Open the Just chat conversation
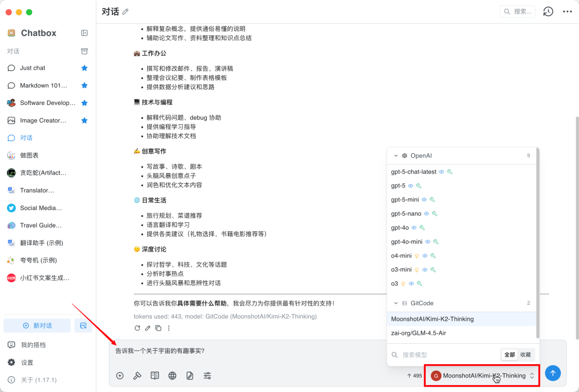Screen dimensions: 579x392 point(48,68)
